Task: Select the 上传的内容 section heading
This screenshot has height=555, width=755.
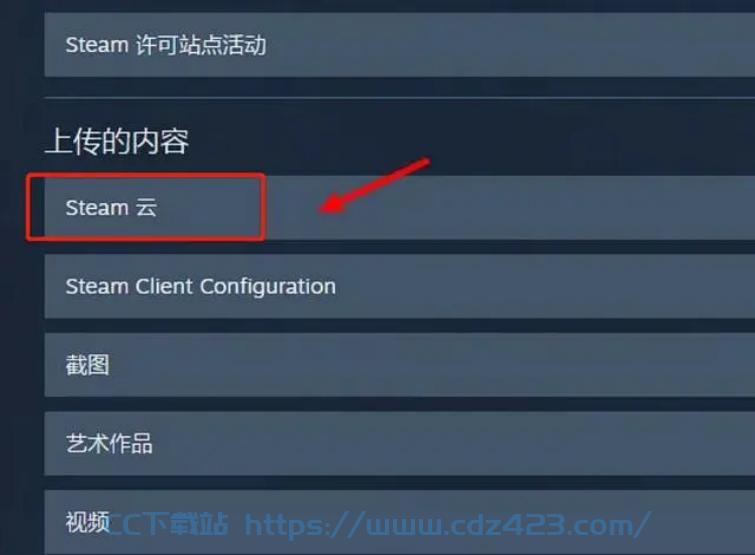Action: 117,142
